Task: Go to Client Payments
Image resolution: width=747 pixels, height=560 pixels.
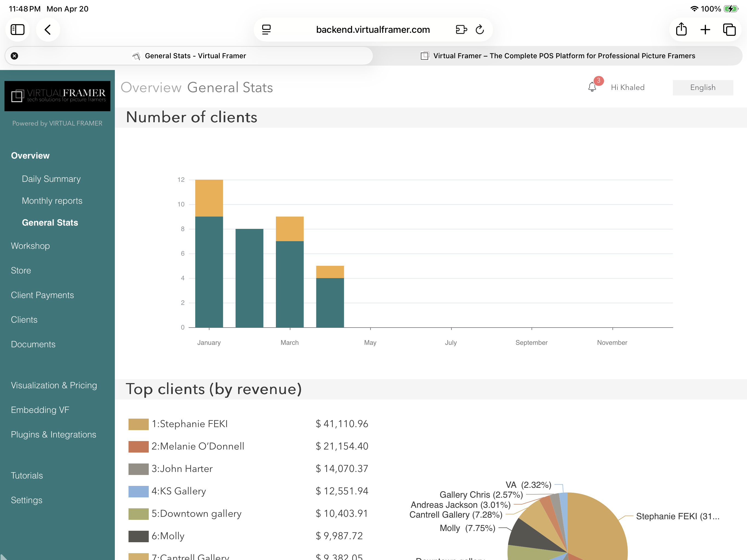Action: 42,295
